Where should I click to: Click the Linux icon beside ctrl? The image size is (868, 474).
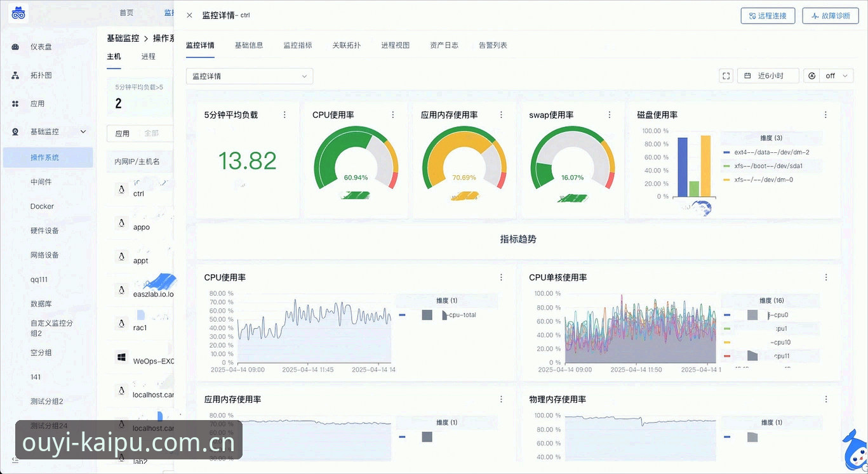(x=121, y=189)
